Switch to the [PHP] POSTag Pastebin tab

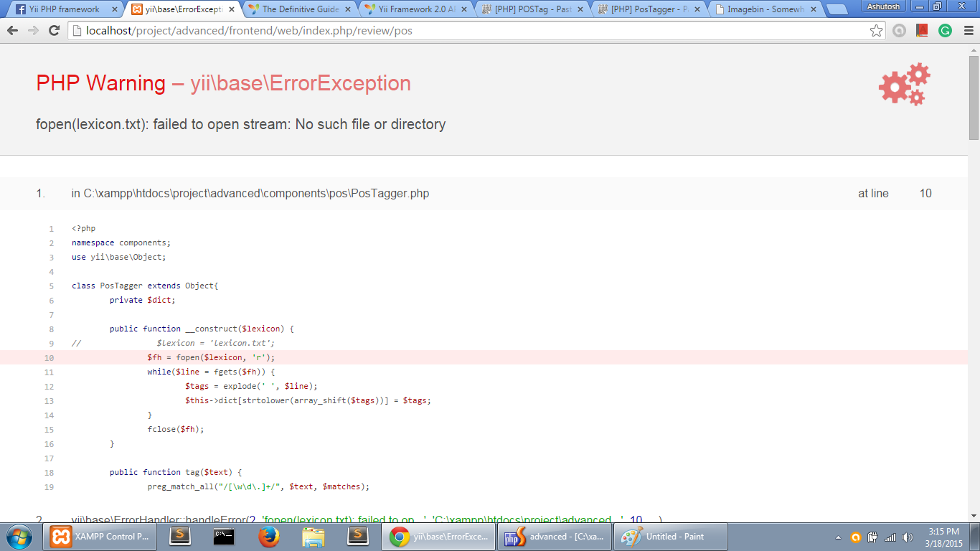pyautogui.click(x=533, y=9)
